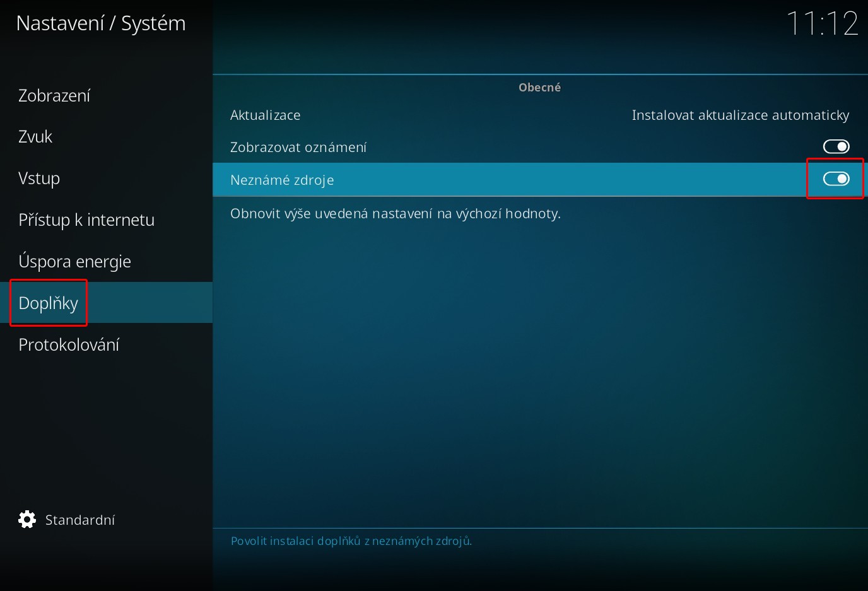Toggle the Zobrazovat oznámení switch
Viewport: 868px width, 591px height.
(x=836, y=146)
